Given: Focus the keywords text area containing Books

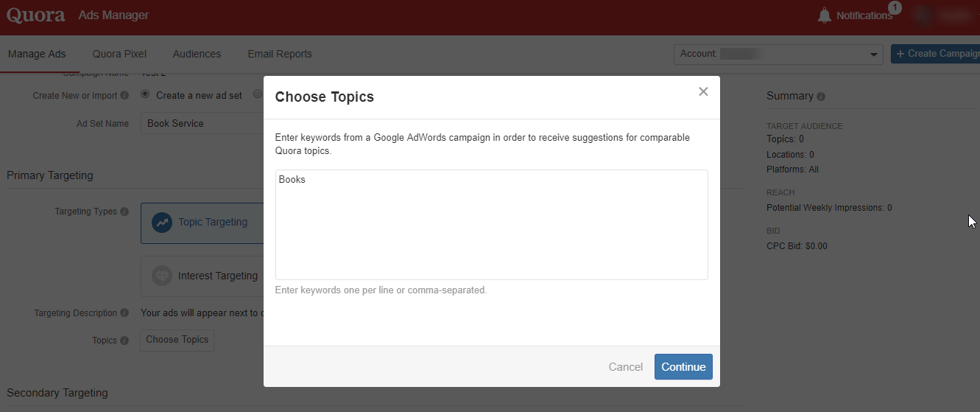Looking at the screenshot, I should 492,225.
